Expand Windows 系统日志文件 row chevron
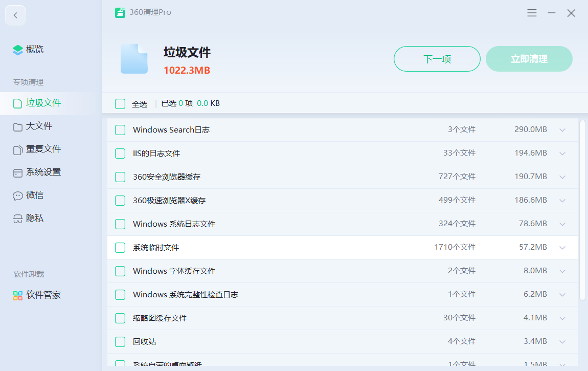588x371 pixels. [562, 224]
